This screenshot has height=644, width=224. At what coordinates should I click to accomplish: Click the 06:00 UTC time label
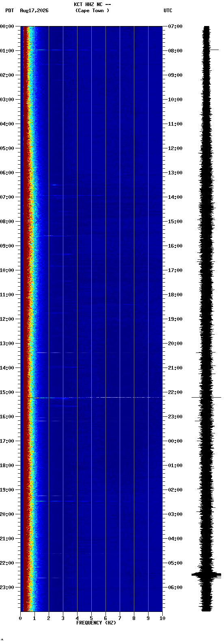click(x=175, y=587)
